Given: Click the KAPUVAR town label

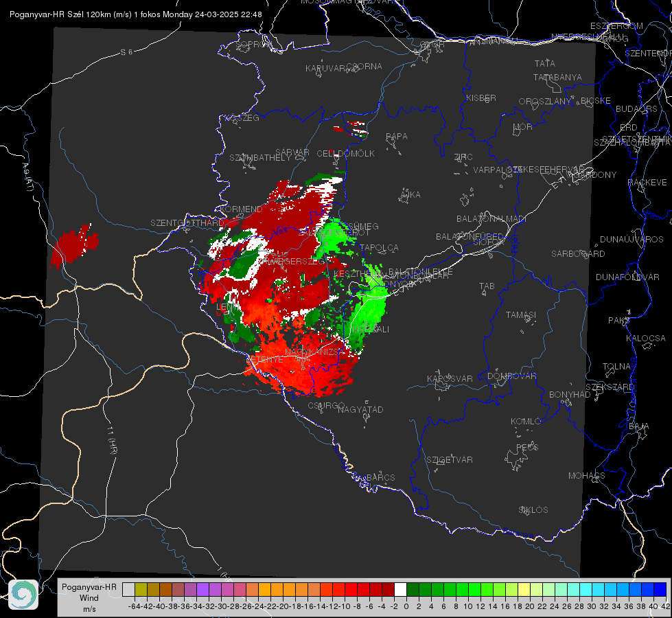Looking at the screenshot, I should (326, 69).
